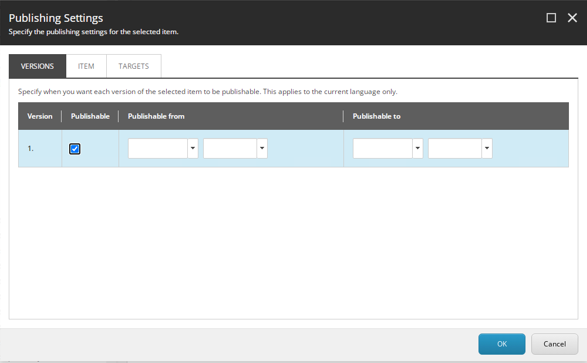Uncheck the Publishable checkbox for version 1
587x363 pixels.
pyautogui.click(x=74, y=149)
